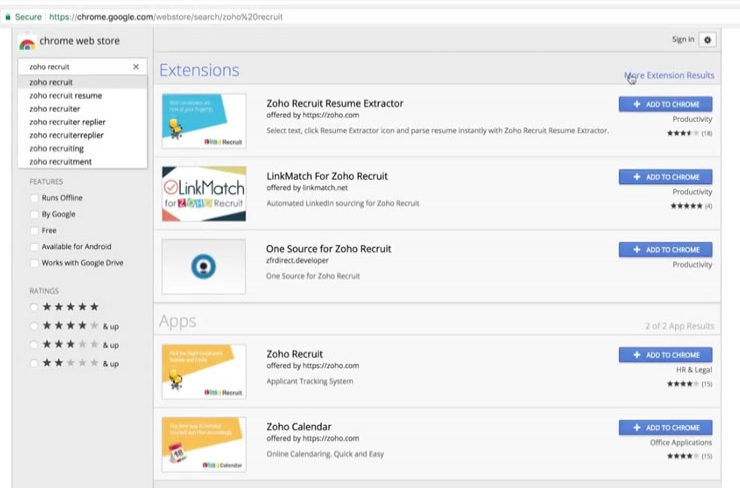The image size is (740, 488).
Task: Choose 'zoho recruit' search suggestion
Action: coord(83,82)
